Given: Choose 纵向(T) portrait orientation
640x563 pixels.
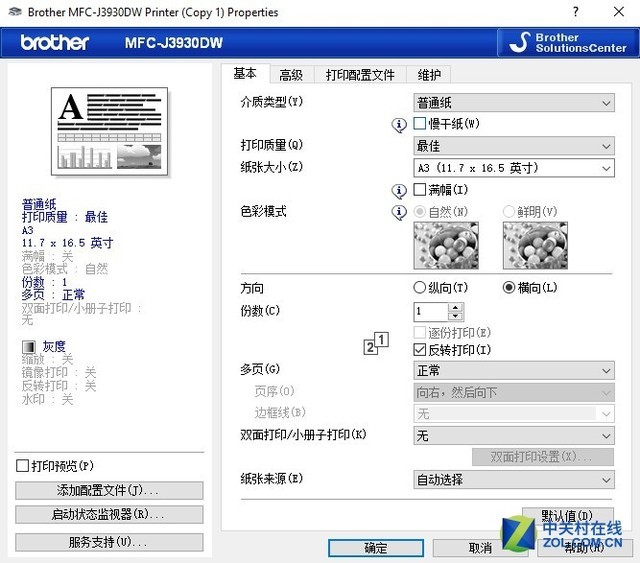Looking at the screenshot, I should tap(420, 287).
